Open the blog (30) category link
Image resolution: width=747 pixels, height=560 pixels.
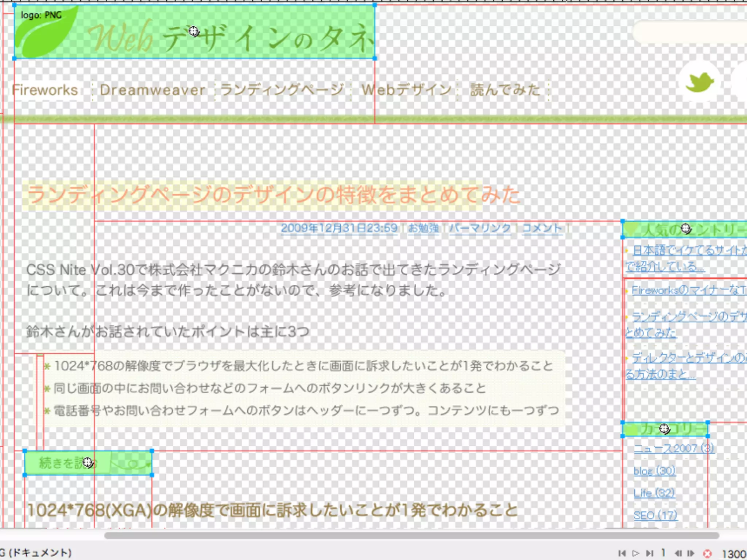(654, 471)
